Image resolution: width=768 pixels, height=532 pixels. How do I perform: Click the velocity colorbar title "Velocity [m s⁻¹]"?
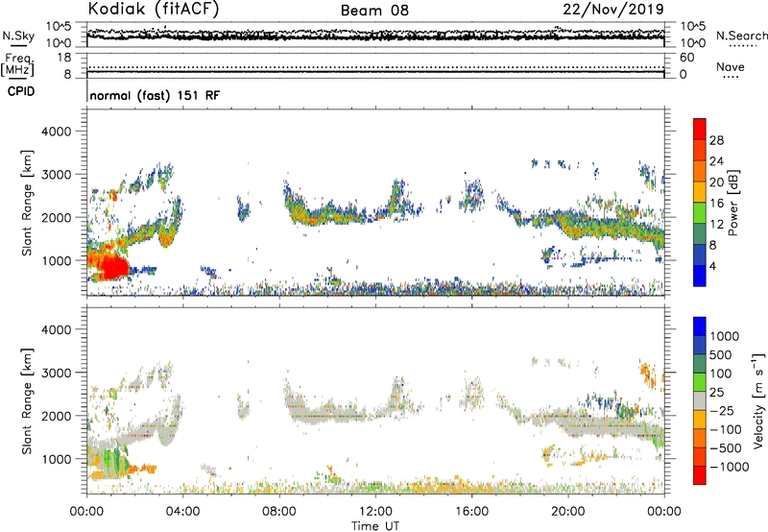tap(758, 400)
